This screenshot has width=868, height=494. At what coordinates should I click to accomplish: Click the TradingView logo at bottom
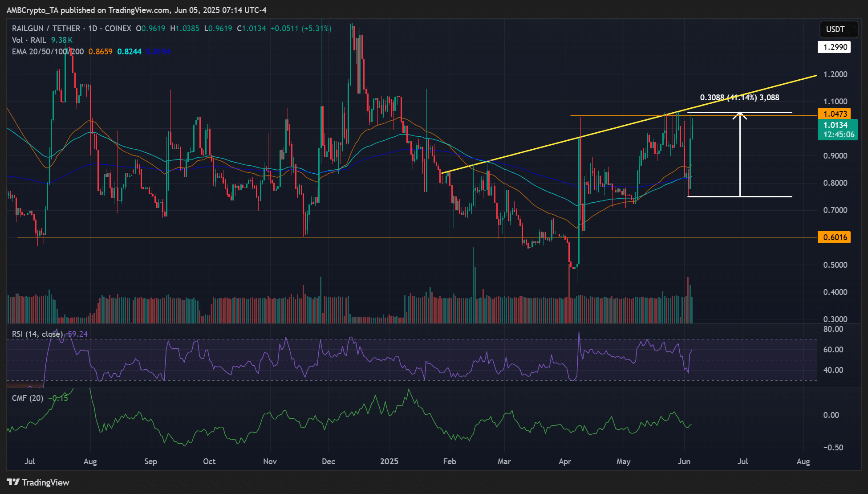point(38,482)
